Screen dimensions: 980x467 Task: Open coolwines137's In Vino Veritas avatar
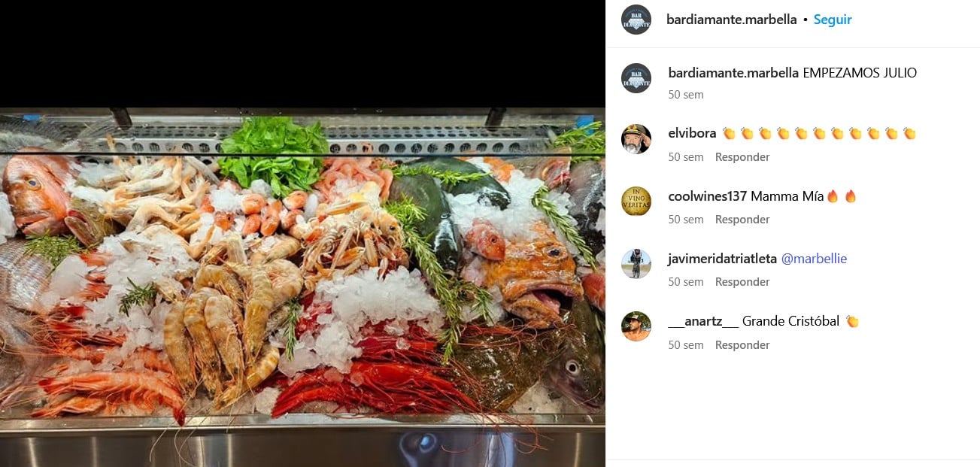636,202
